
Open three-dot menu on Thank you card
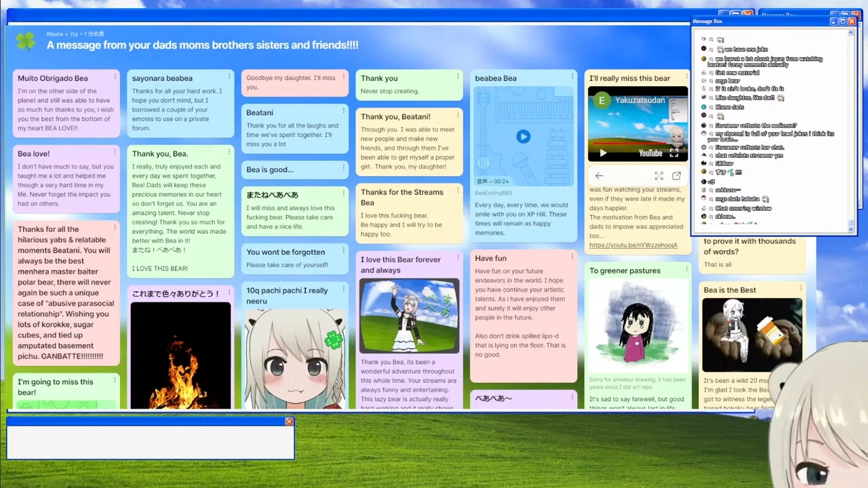(458, 76)
